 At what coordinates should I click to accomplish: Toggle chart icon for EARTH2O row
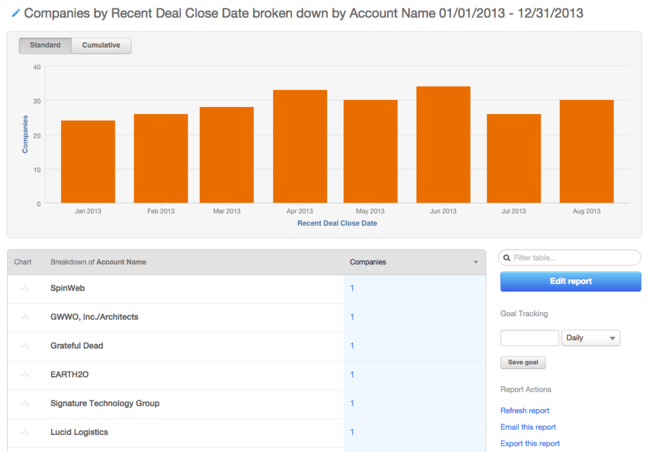25,375
